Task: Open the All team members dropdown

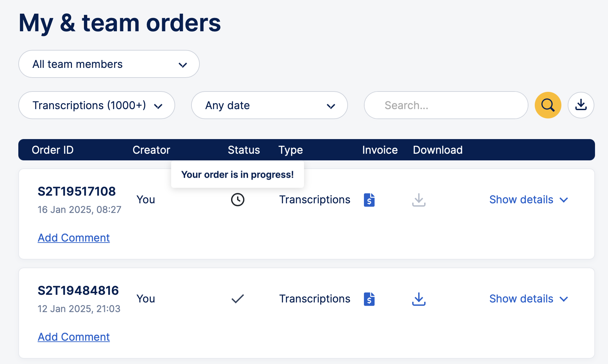Action: 109,64
